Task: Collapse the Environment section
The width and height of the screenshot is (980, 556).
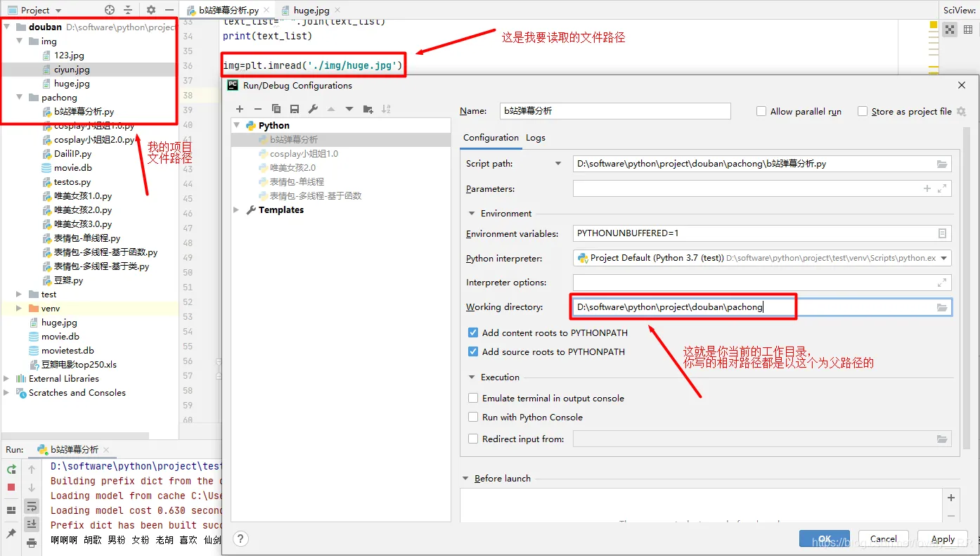Action: [x=472, y=213]
